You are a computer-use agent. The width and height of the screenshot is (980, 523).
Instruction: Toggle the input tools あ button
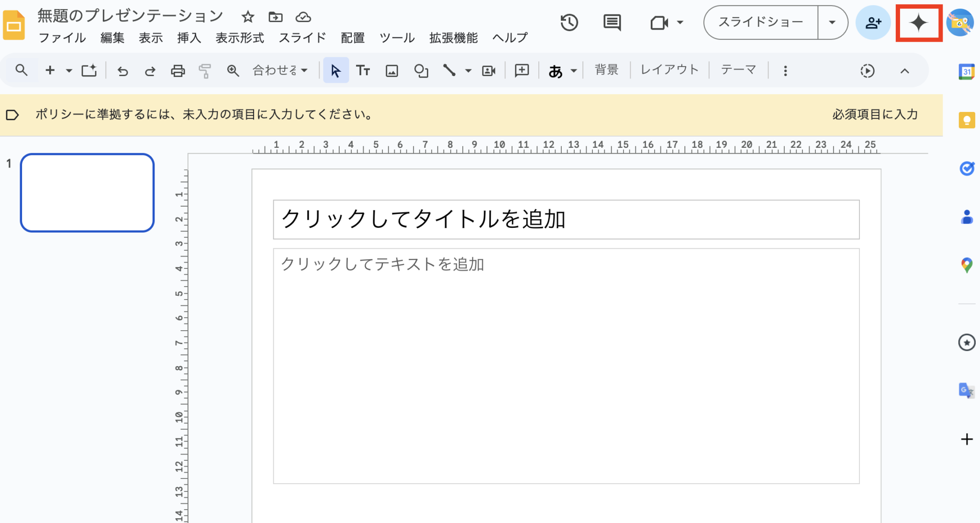(x=555, y=70)
